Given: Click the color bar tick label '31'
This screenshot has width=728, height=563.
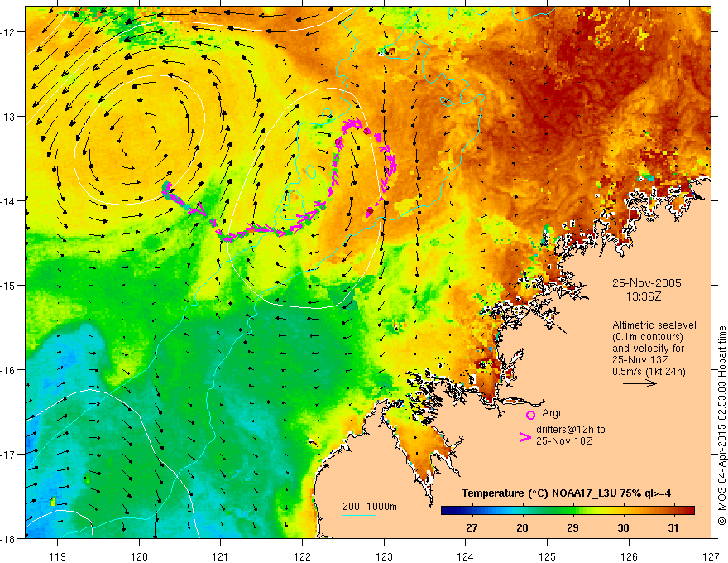Looking at the screenshot, I should [x=673, y=527].
